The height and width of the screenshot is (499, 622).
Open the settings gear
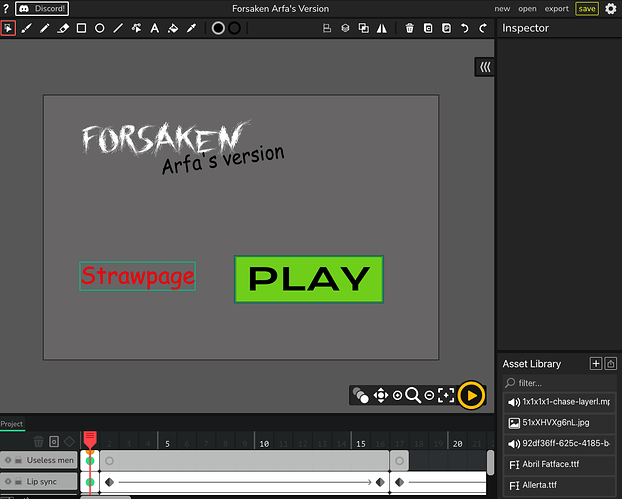(611, 9)
